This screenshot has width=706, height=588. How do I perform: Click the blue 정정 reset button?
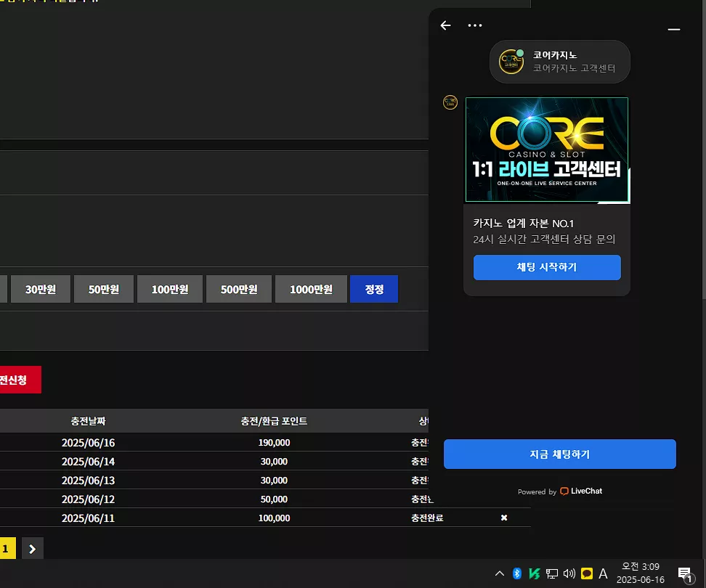click(374, 289)
